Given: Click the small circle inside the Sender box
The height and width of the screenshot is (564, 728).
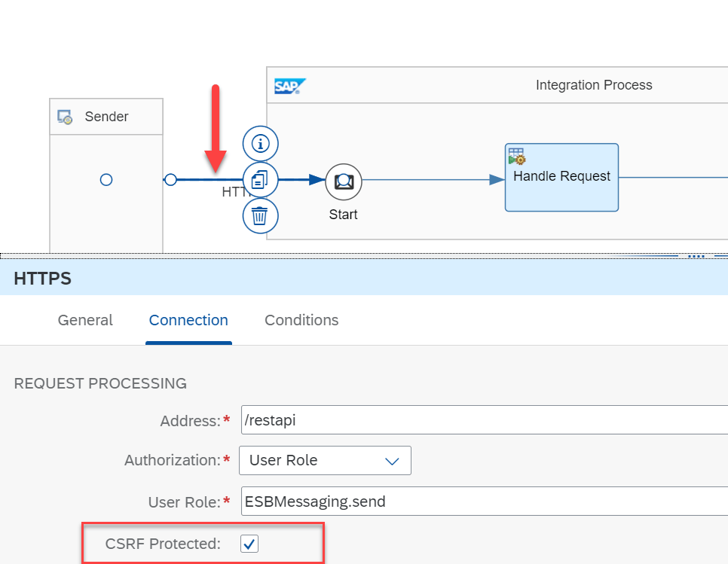Looking at the screenshot, I should (x=106, y=180).
